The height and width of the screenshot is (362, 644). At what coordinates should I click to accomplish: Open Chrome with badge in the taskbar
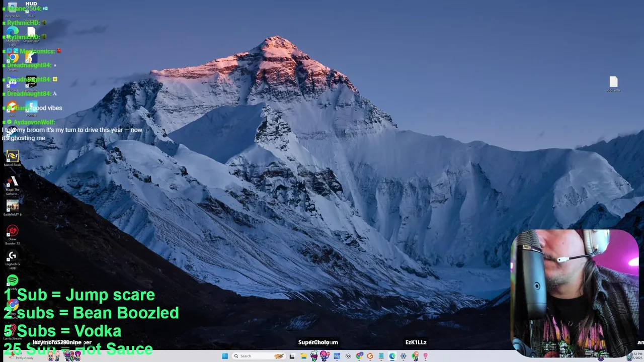point(359,356)
